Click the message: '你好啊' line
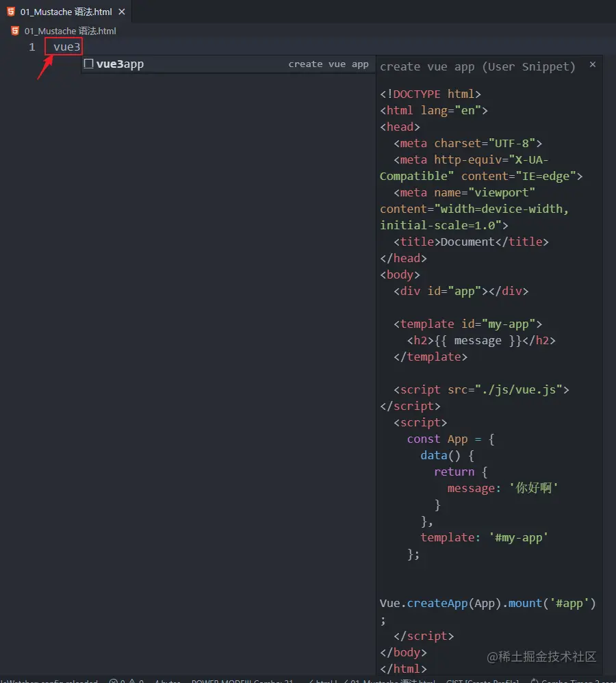Screen dimensions: 616x683 [x=503, y=488]
